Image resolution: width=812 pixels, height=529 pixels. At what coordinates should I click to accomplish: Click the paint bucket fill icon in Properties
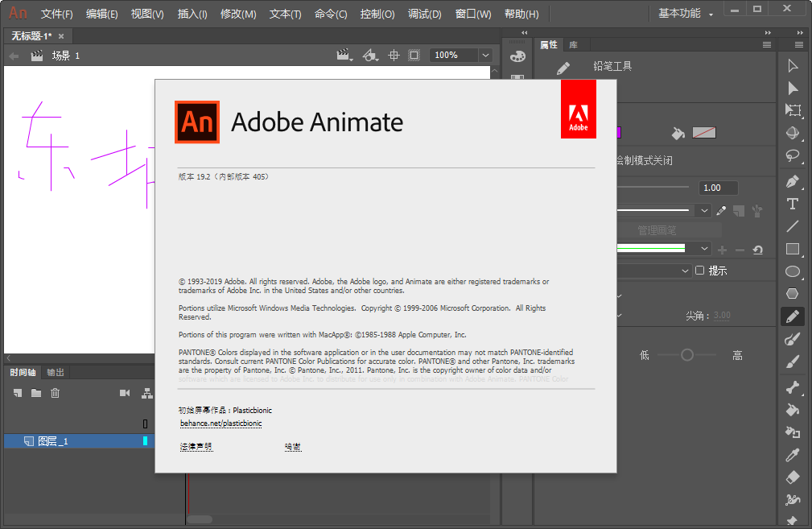click(678, 133)
